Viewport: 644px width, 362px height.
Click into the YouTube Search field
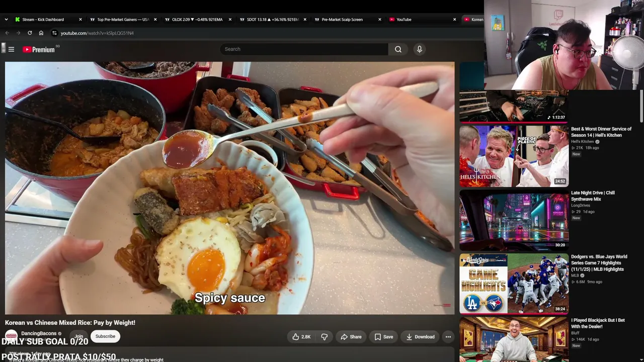[304, 49]
